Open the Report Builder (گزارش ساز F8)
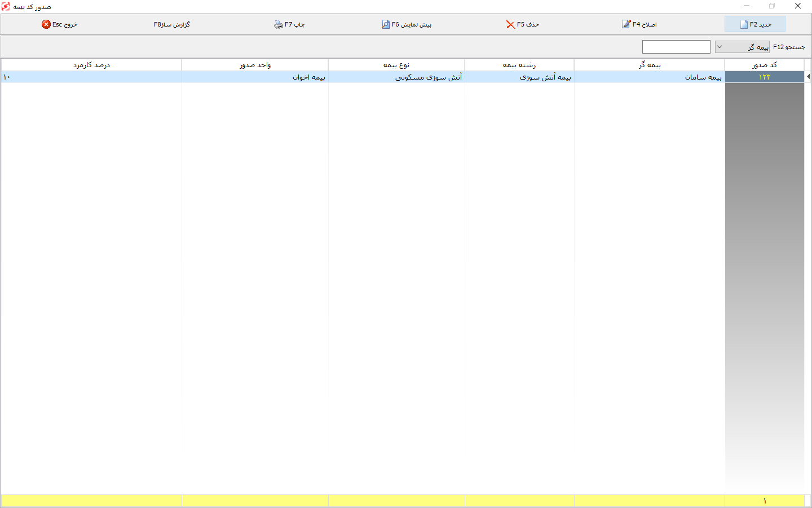812x508 pixels. pyautogui.click(x=172, y=24)
